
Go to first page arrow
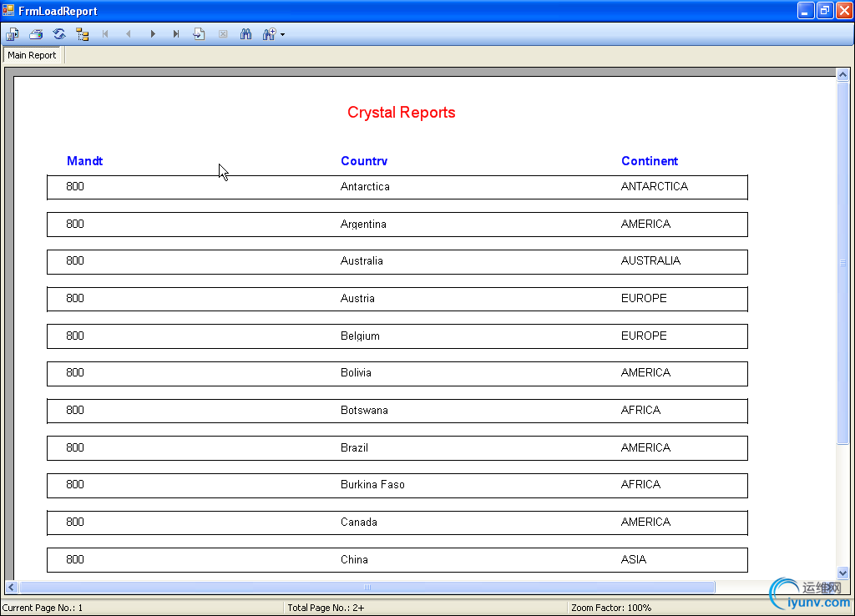(x=106, y=34)
